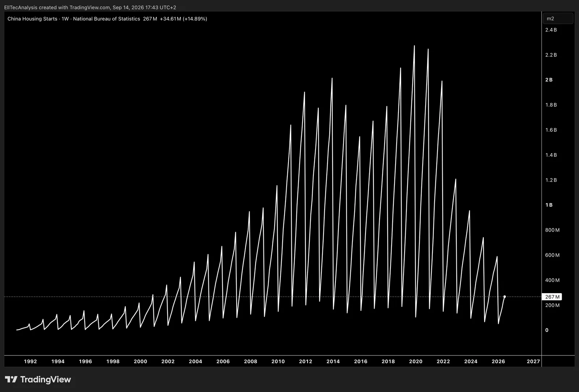Click the 400 M label on price axis
Screen dimensions: 579x392
point(552,280)
